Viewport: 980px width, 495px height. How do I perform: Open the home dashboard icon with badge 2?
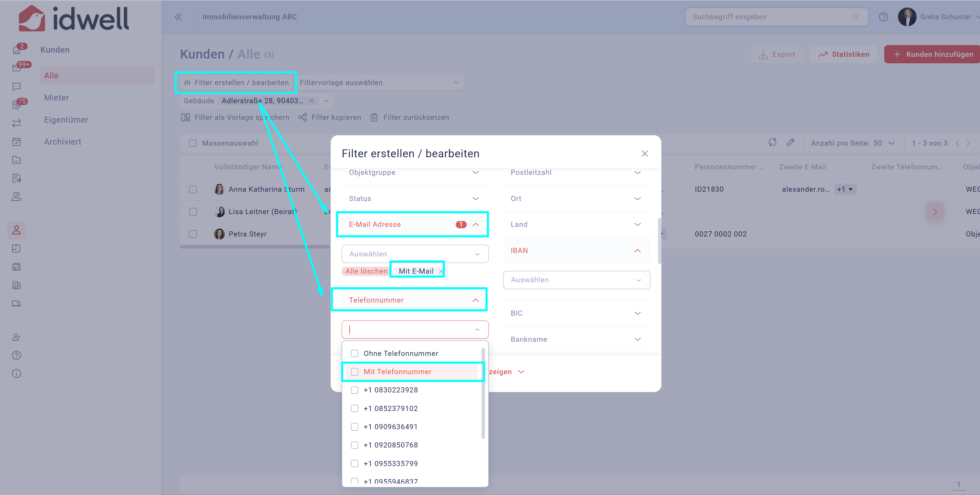tap(17, 50)
